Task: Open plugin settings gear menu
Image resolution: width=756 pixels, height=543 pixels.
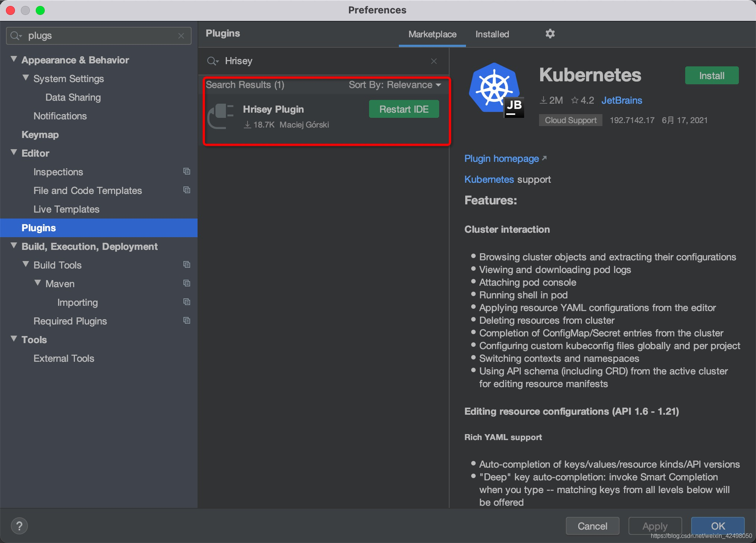Action: (550, 34)
